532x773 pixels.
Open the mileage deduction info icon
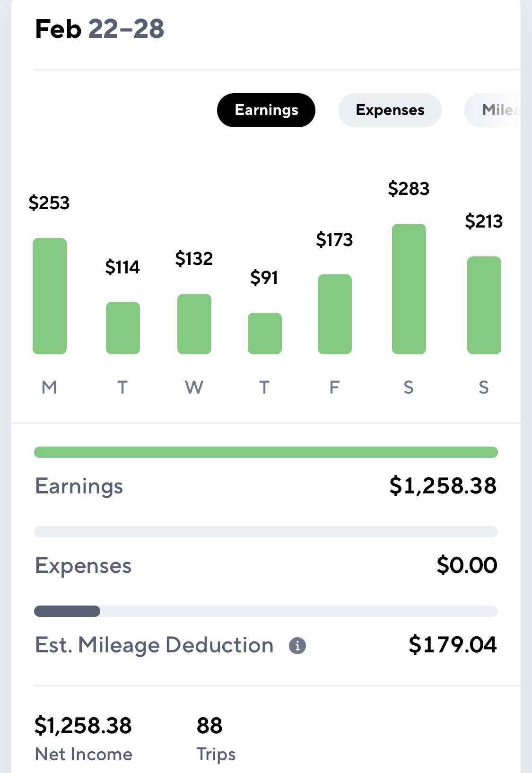click(297, 645)
